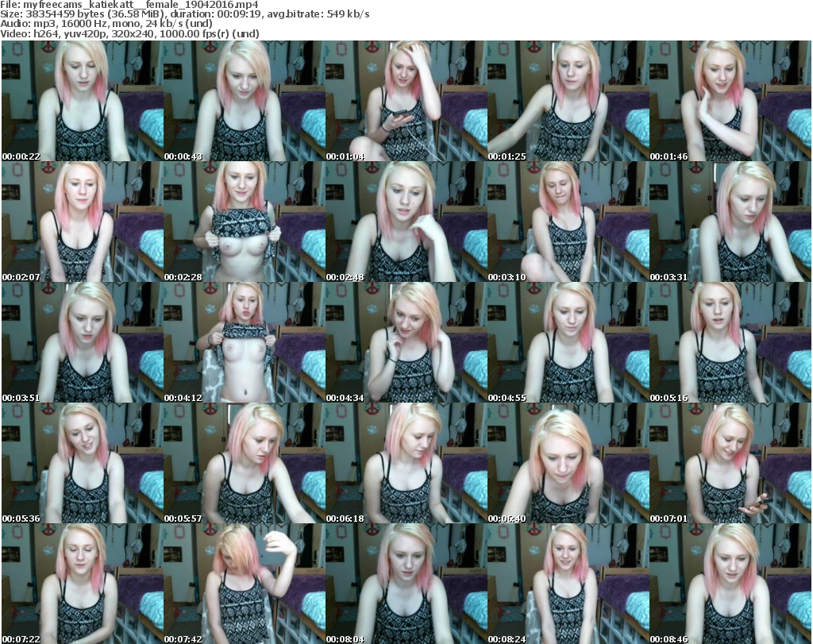
Task: Open the frame thumbnail stamped 00:01:04
Action: [406, 101]
